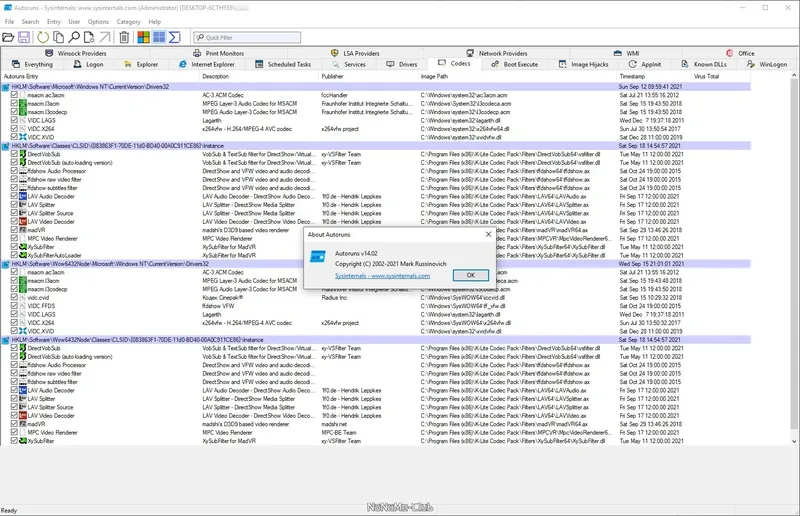Click the first LAV Audio Decoder icon
This screenshot has height=516, width=800.
click(23, 196)
